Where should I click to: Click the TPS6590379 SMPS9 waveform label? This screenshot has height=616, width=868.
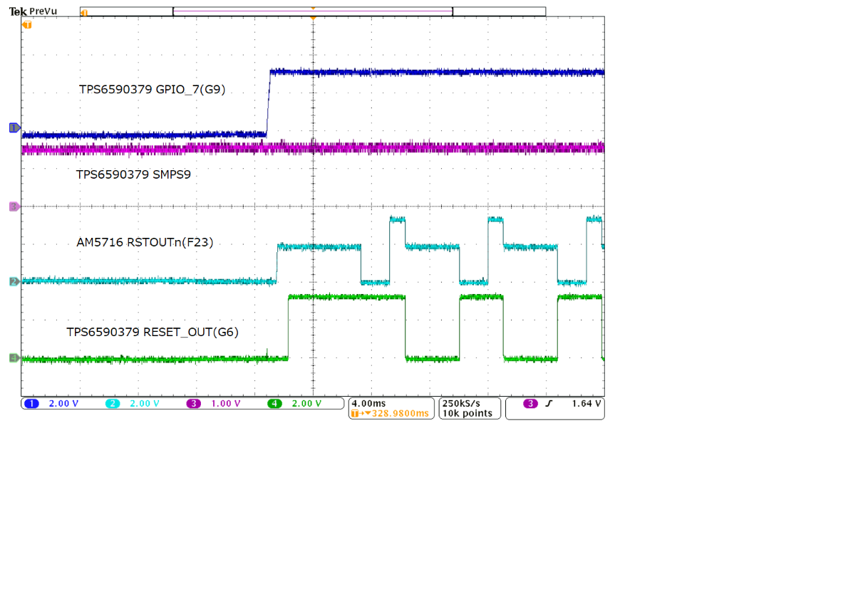tap(133, 174)
